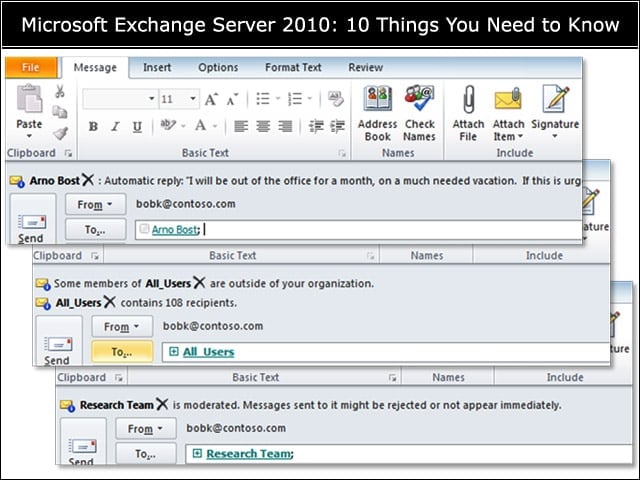Screen dimensions: 640x480
Task: Click the Arno Bost recipient link
Action: 175,230
